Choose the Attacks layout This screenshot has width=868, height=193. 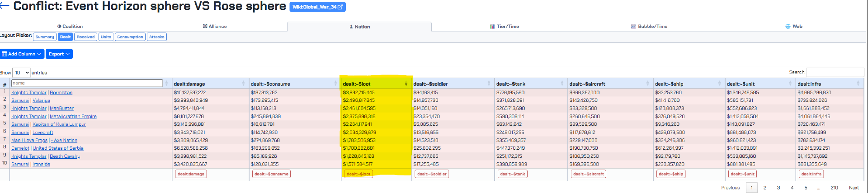pos(157,37)
